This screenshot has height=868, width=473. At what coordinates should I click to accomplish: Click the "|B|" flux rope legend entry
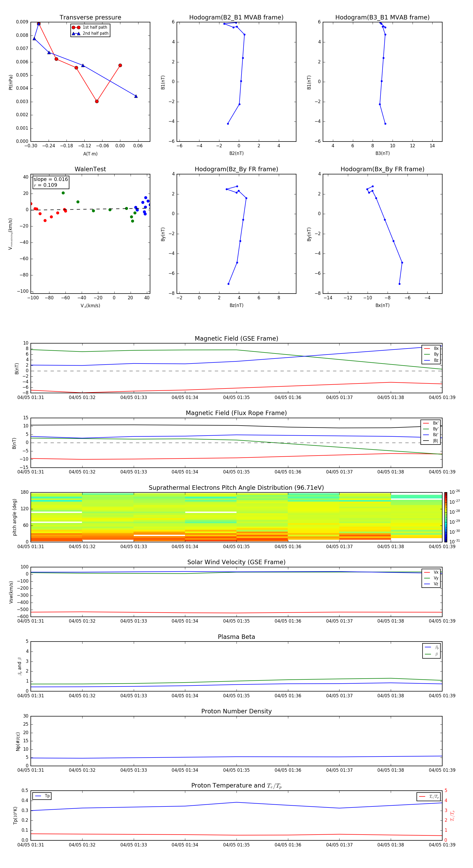click(431, 441)
